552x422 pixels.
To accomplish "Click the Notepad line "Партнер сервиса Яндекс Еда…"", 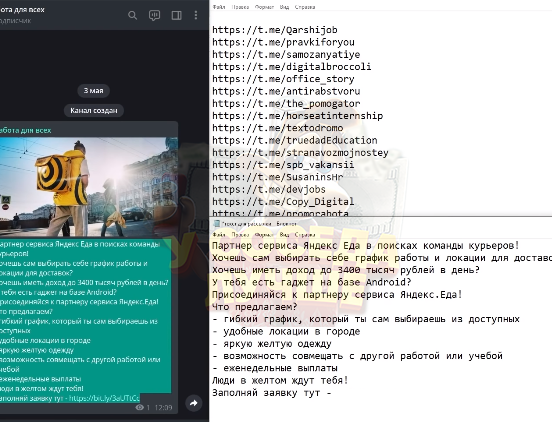I will (366, 246).
